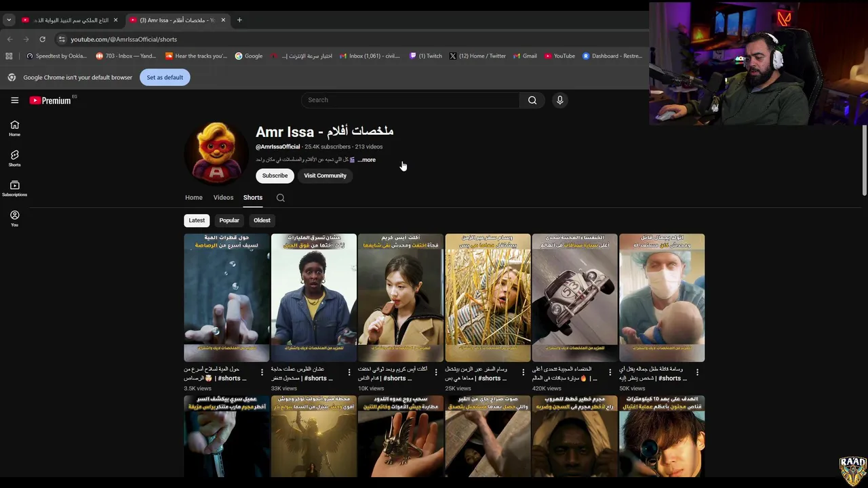Open the channel Videos tab
The width and height of the screenshot is (868, 488).
[x=223, y=198]
